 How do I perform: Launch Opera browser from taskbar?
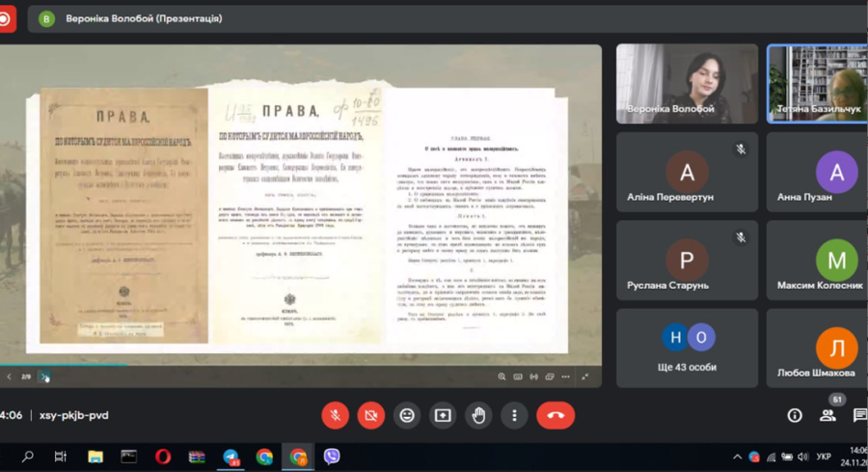[x=163, y=457]
